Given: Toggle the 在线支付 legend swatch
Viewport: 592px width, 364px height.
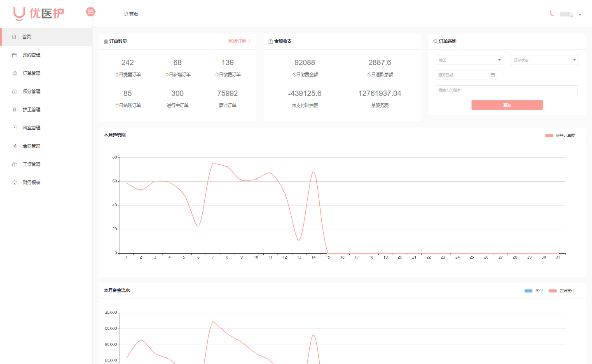Looking at the screenshot, I should click(x=553, y=291).
